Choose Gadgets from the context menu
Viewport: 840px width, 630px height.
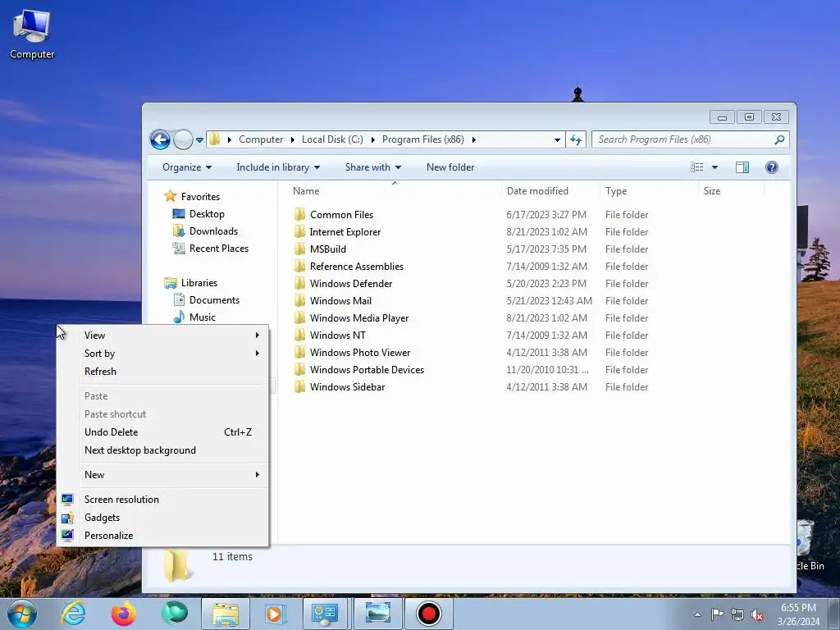162,518
